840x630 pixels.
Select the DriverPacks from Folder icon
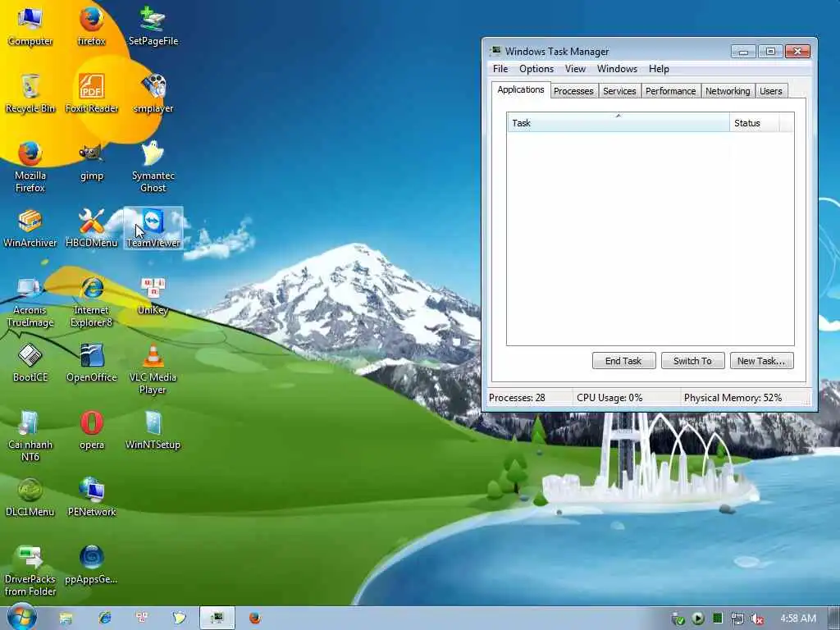coord(30,571)
